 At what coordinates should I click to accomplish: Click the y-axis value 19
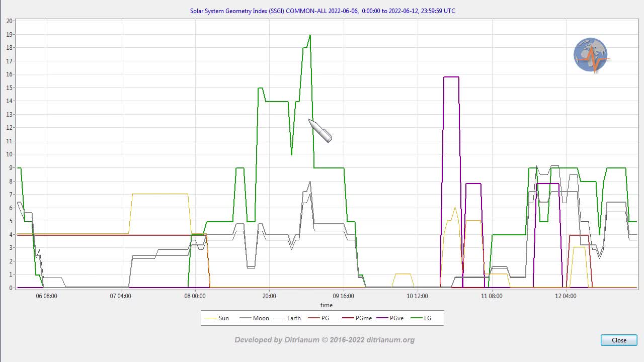point(10,34)
